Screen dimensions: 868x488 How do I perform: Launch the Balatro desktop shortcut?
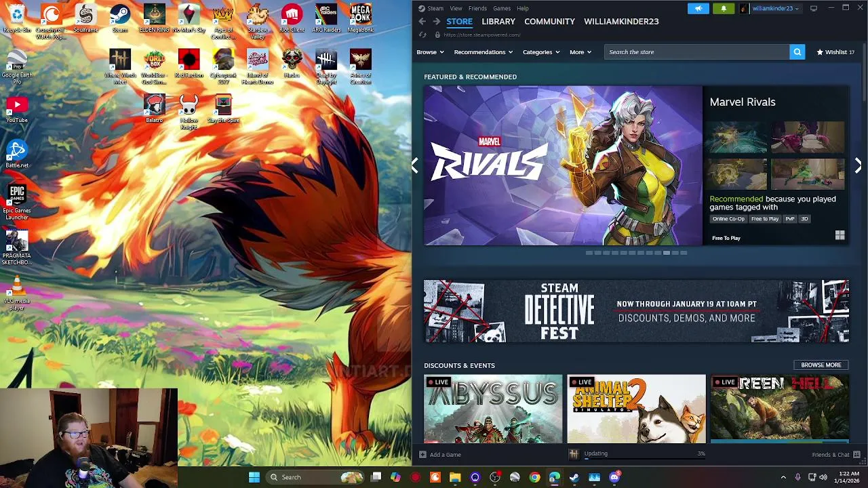click(x=154, y=108)
